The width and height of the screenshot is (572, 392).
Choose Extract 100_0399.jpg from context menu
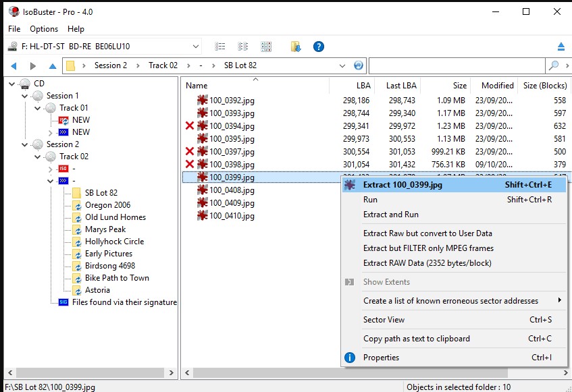[x=402, y=185]
